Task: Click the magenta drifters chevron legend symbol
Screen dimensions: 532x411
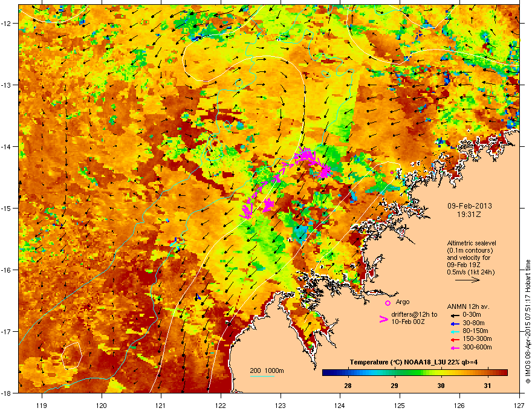Action: [x=383, y=319]
